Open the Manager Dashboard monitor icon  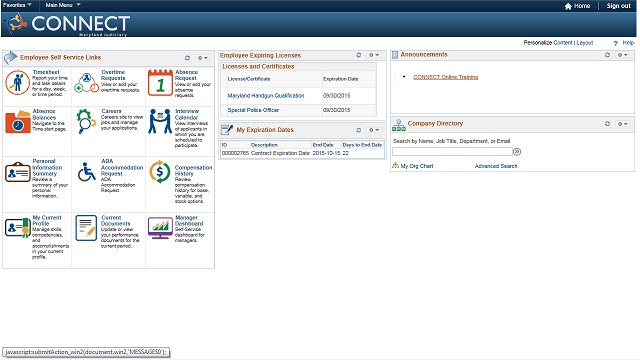point(160,228)
